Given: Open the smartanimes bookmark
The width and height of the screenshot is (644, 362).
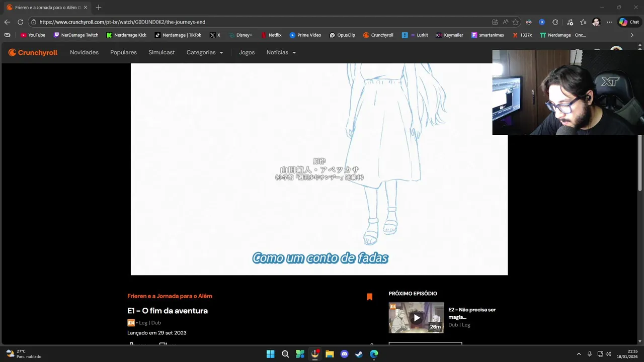Looking at the screenshot, I should [488, 35].
